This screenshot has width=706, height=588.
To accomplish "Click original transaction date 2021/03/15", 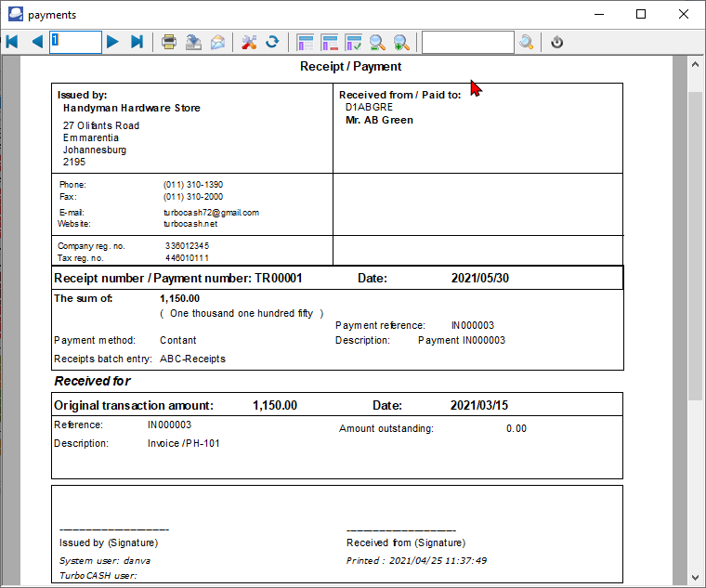I will point(479,405).
